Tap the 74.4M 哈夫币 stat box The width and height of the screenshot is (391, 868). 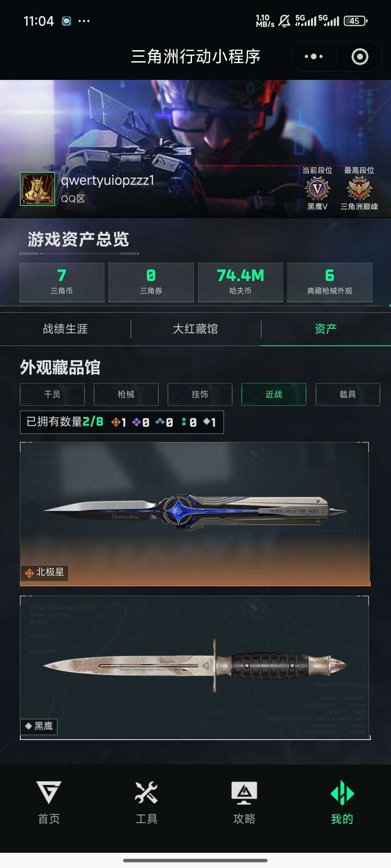click(x=240, y=282)
